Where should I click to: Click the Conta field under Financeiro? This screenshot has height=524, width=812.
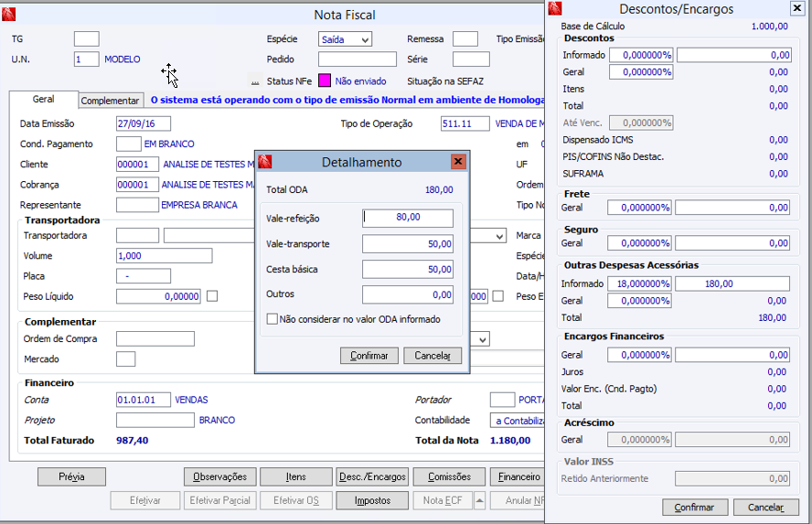click(144, 400)
